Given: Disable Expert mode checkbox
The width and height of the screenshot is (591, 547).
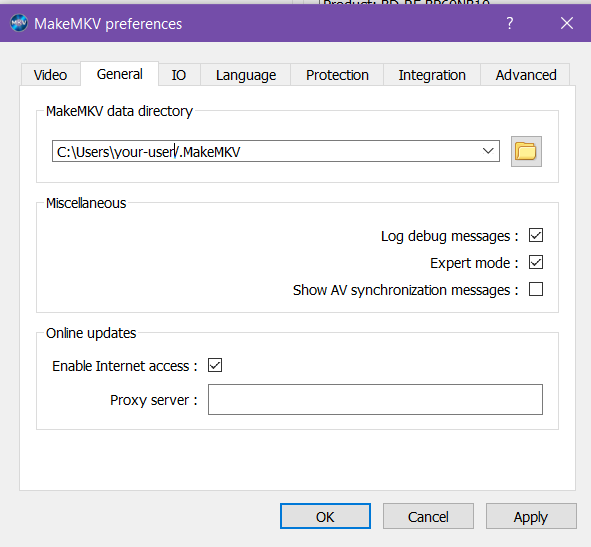Looking at the screenshot, I should (536, 262).
